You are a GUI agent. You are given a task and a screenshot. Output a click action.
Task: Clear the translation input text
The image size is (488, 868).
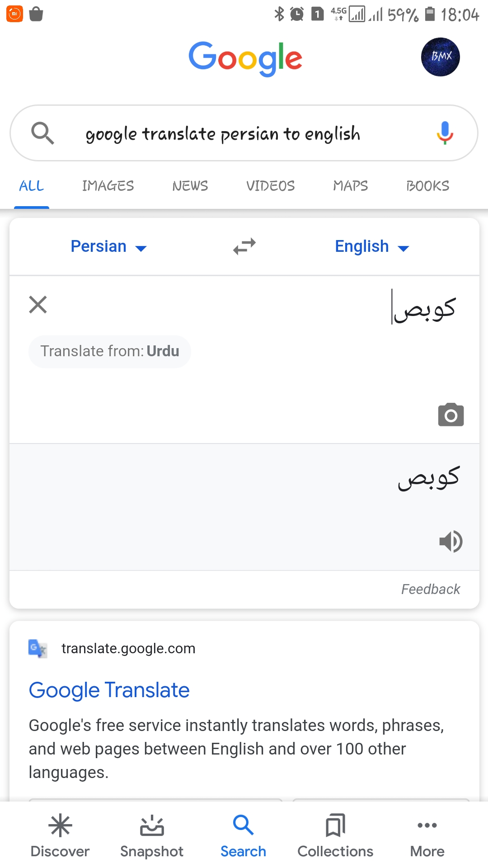[38, 304]
